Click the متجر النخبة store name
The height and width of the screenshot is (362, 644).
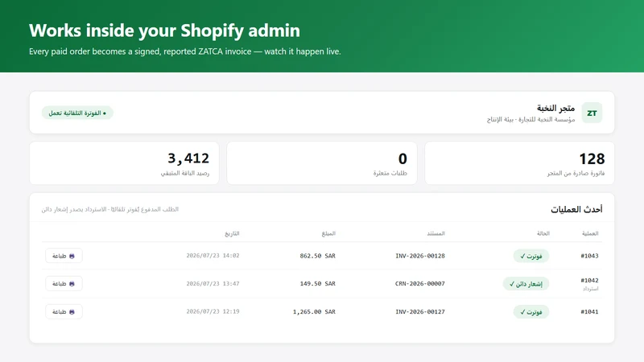[x=555, y=108]
